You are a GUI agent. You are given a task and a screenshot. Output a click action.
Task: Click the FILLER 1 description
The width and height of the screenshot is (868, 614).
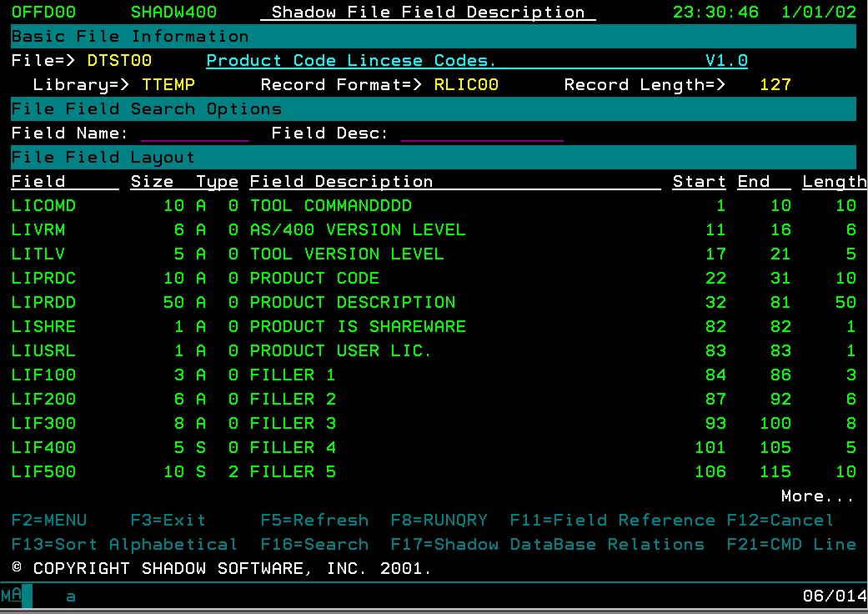point(293,375)
